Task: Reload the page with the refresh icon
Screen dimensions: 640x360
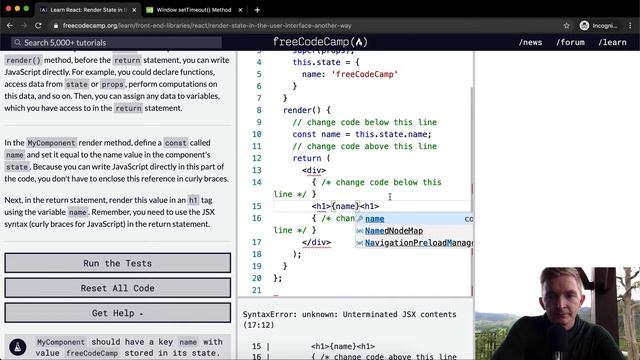Action: point(38,25)
